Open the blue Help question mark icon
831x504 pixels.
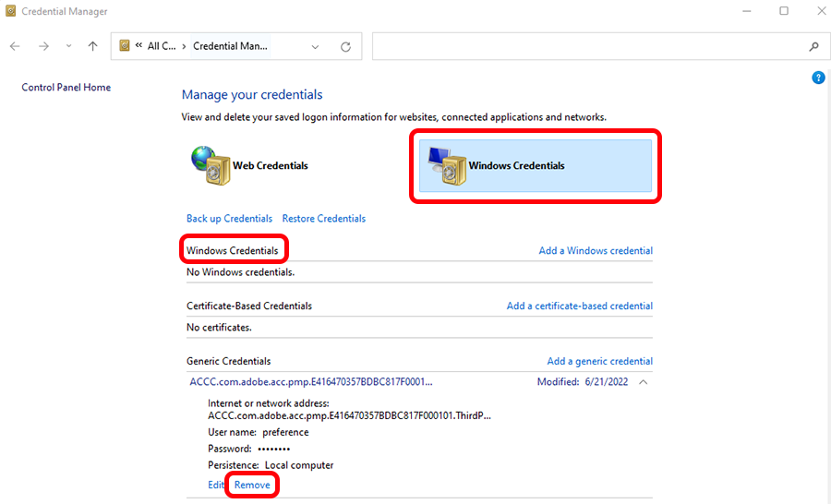(817, 78)
